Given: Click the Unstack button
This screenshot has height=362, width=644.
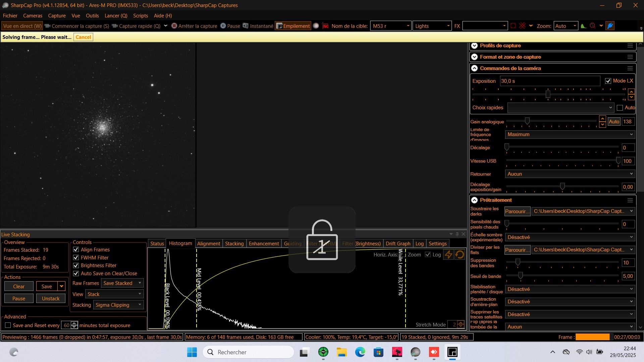Looking at the screenshot, I should 51,298.
